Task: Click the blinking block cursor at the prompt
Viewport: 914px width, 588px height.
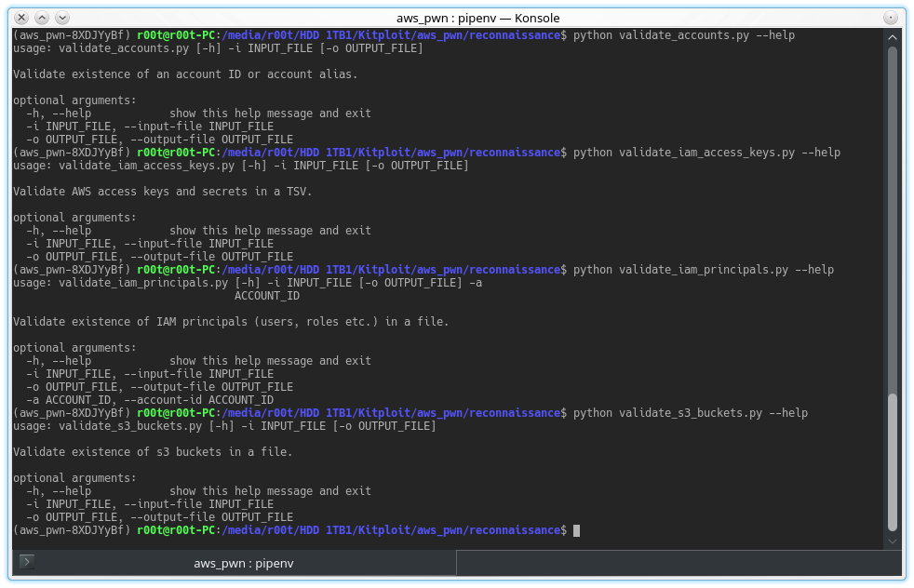Action: coord(575,529)
